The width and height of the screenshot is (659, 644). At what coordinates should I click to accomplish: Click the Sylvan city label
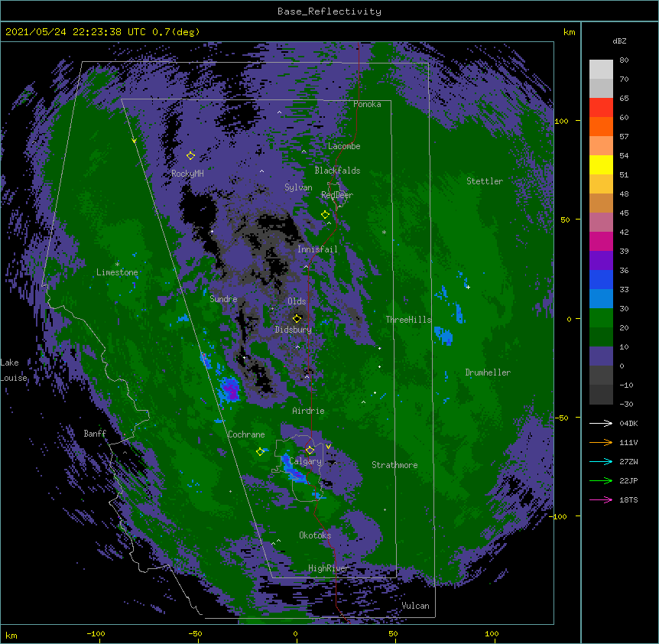point(298,187)
